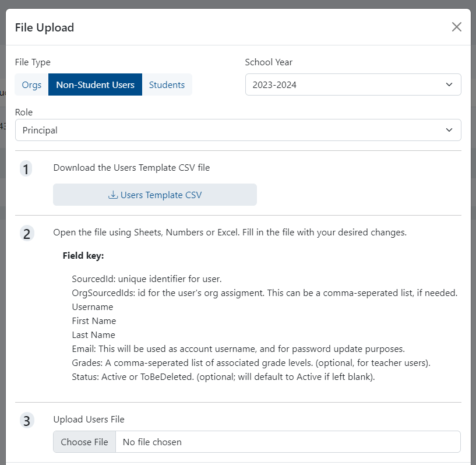
Task: Click the 'No file chosen' file field
Action: click(288, 442)
